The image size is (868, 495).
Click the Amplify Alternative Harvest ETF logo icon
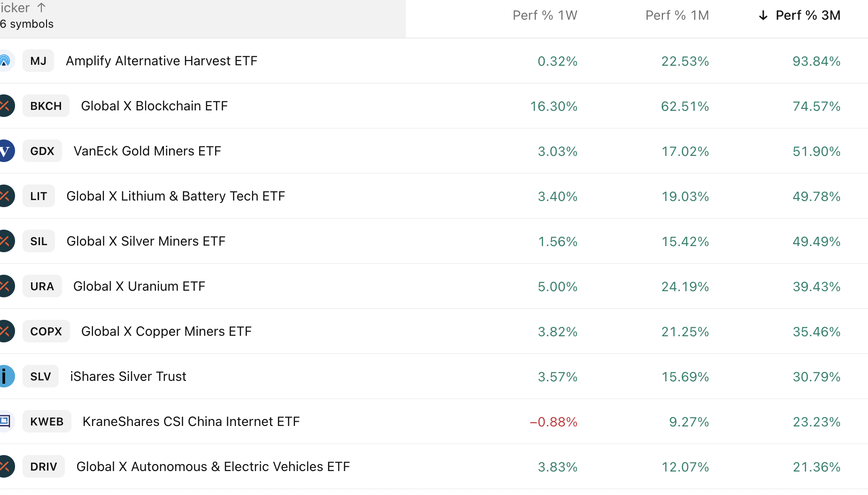coord(7,61)
